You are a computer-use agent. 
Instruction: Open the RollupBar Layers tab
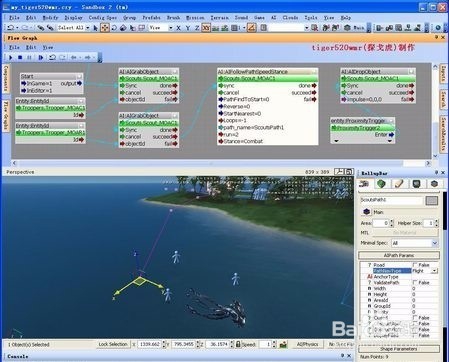(434, 184)
